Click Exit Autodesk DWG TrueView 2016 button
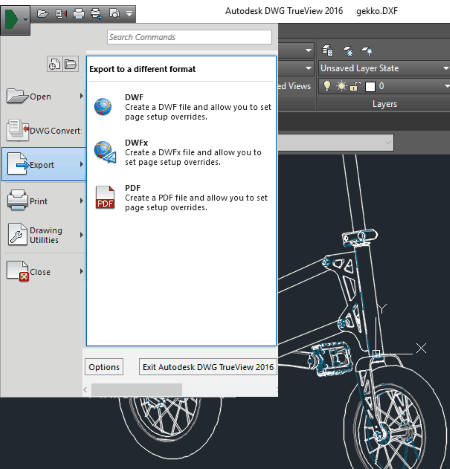This screenshot has width=450, height=469. click(208, 367)
